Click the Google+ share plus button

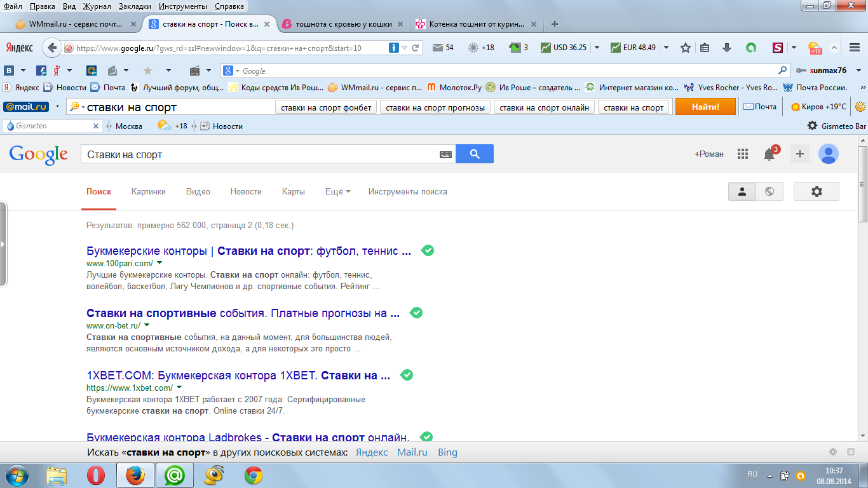(x=800, y=154)
